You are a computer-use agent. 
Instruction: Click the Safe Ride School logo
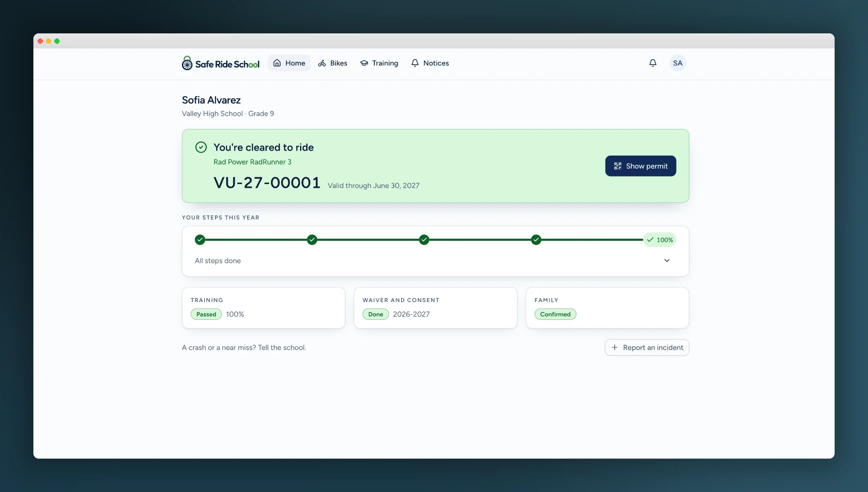click(220, 63)
